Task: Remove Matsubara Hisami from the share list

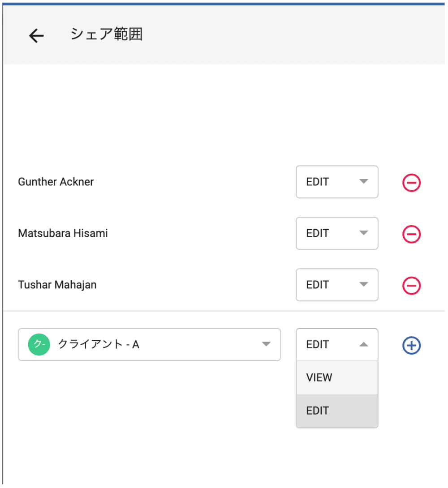Action: coord(411,234)
